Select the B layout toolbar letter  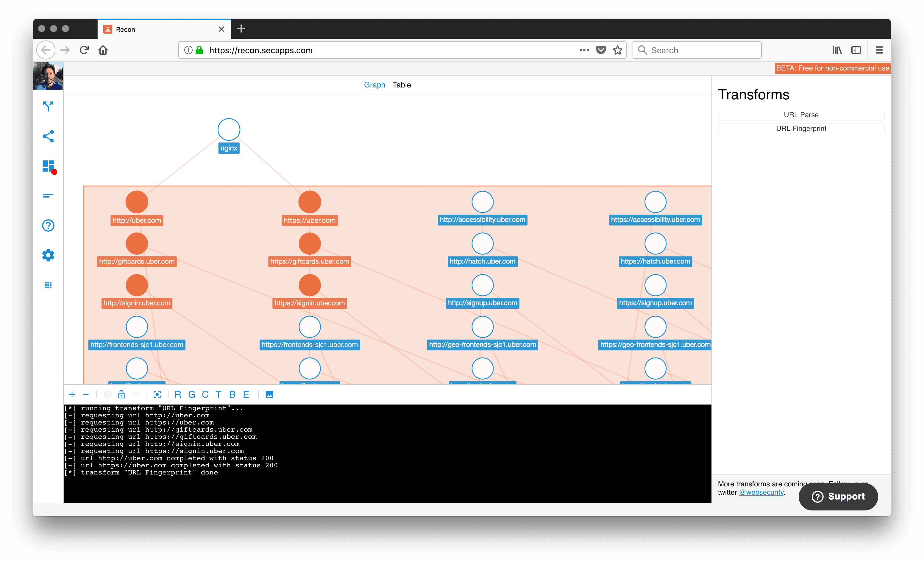(x=232, y=394)
